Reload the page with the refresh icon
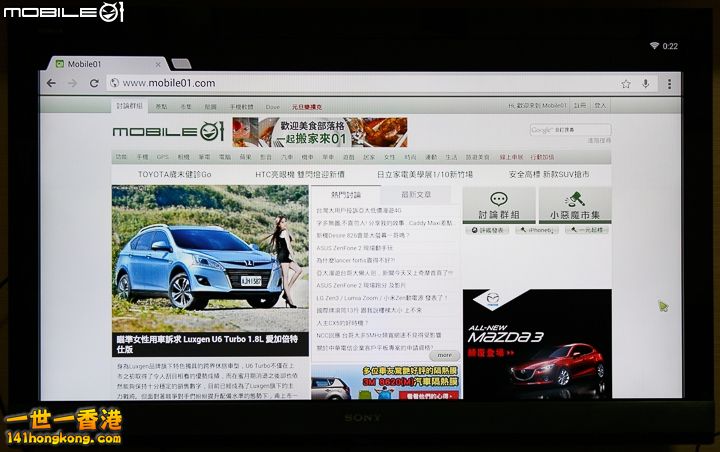 (x=93, y=83)
